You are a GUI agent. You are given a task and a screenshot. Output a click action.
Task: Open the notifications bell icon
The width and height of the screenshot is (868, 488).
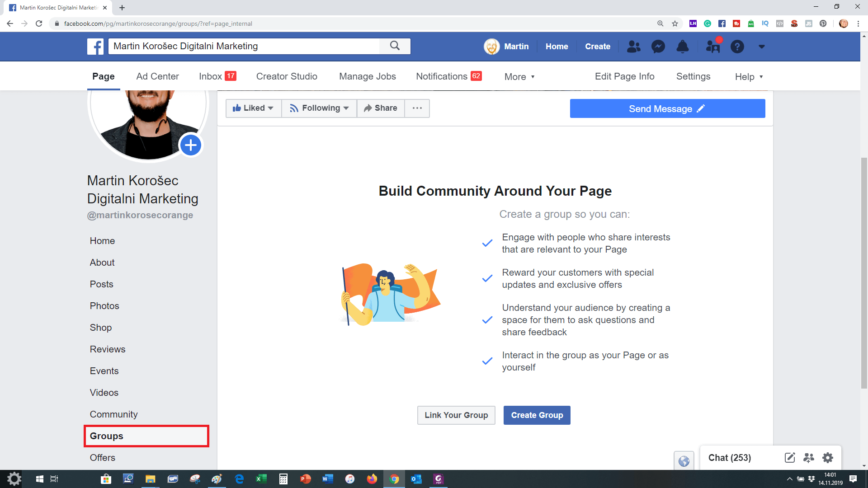click(682, 47)
